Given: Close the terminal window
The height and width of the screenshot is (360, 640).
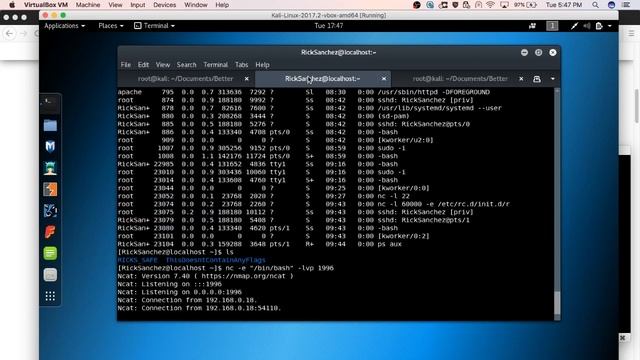Looking at the screenshot, I should pos(553,52).
